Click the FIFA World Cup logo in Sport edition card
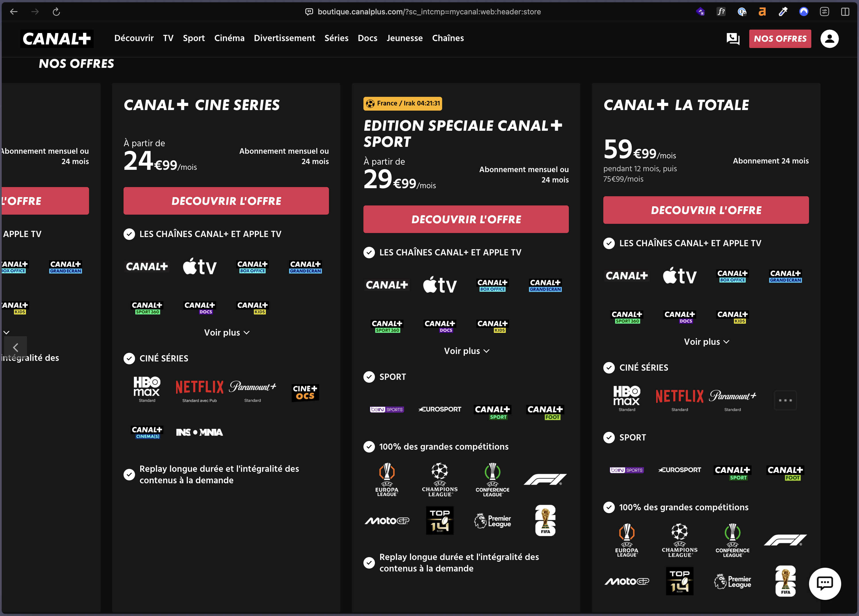Viewport: 859px width, 616px height. coord(545,520)
